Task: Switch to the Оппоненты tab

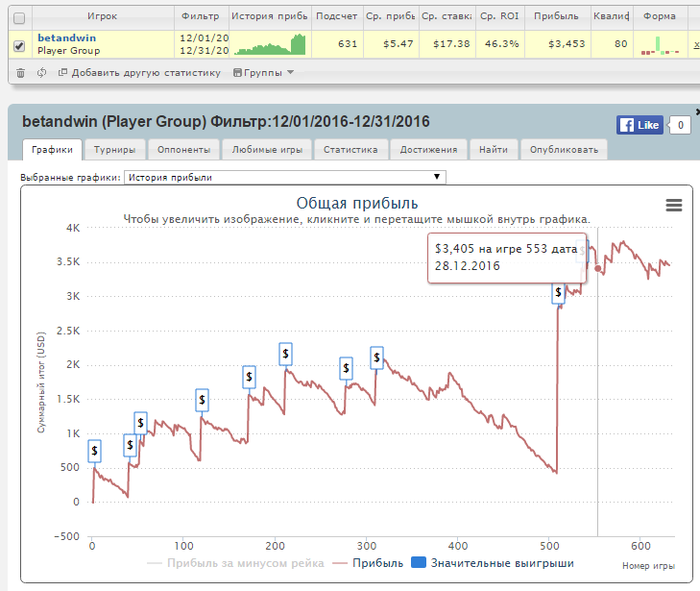Action: pyautogui.click(x=184, y=150)
